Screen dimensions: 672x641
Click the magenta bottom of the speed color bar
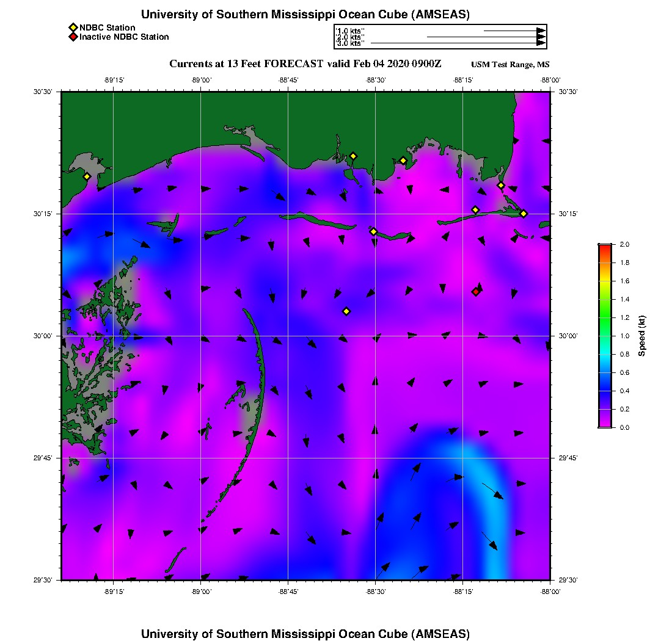coord(605,425)
